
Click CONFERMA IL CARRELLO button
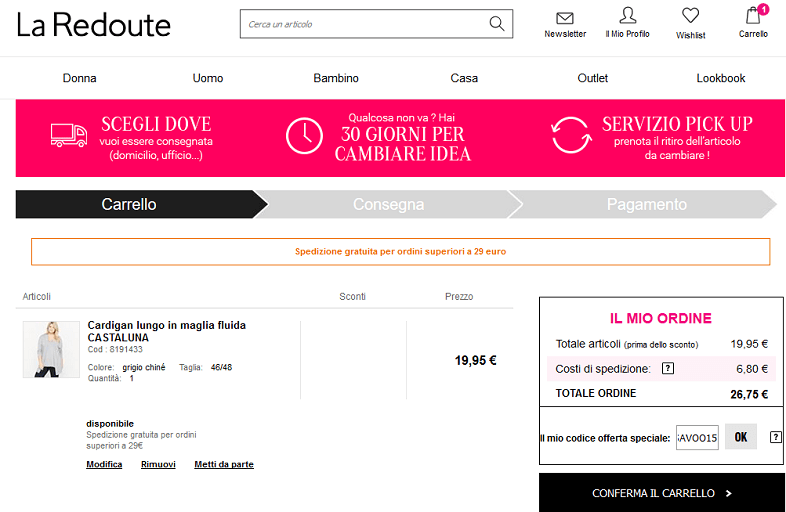(662, 493)
